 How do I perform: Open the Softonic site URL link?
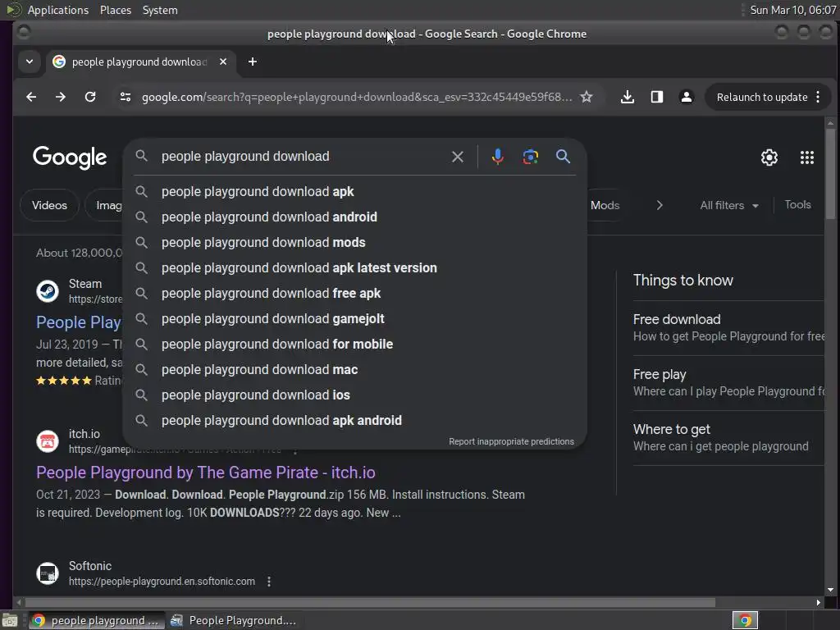click(162, 582)
